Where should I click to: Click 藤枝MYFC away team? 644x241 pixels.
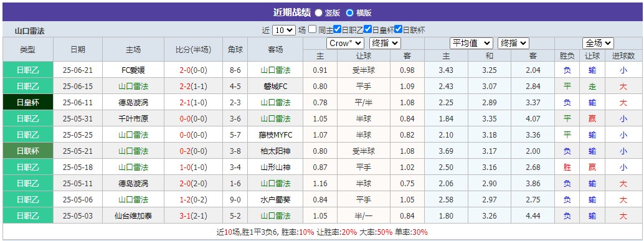point(275,135)
